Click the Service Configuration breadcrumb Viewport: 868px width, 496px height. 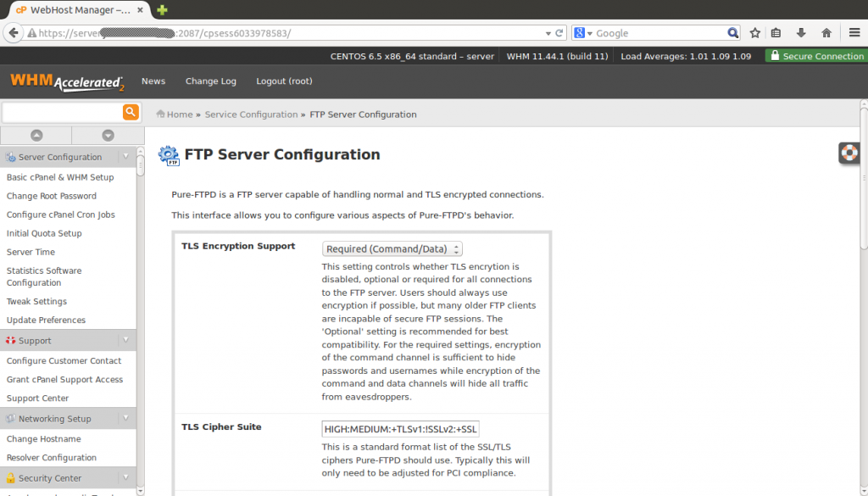(250, 114)
